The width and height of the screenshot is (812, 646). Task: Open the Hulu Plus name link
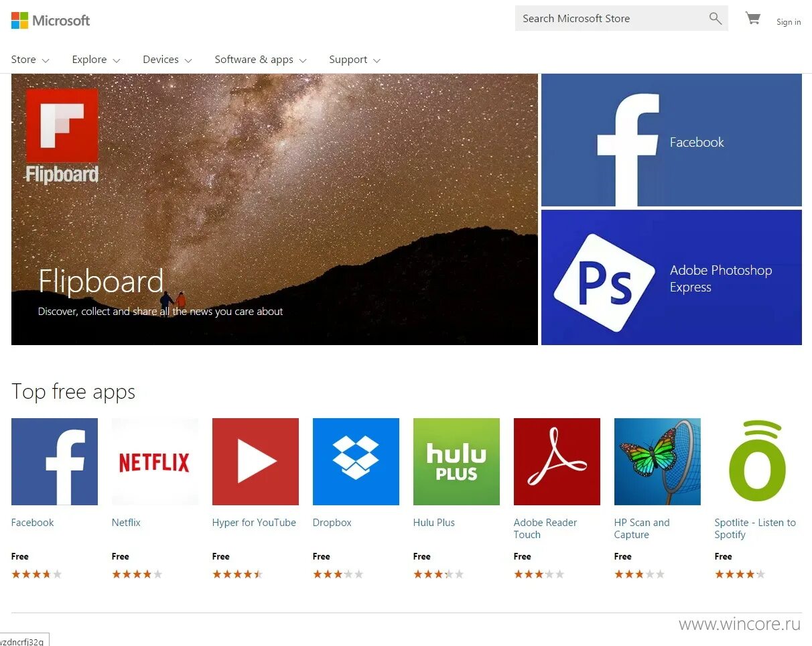coord(434,523)
